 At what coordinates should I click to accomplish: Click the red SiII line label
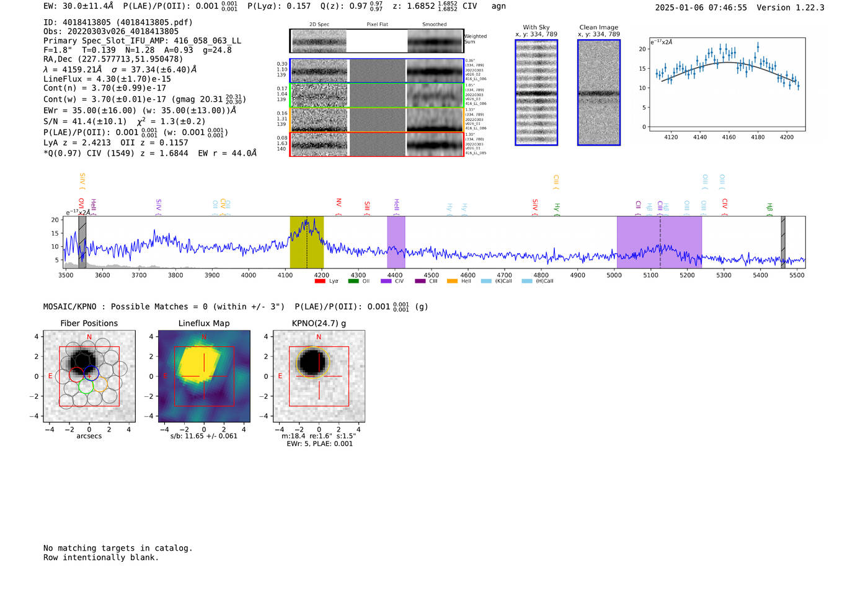(x=367, y=207)
